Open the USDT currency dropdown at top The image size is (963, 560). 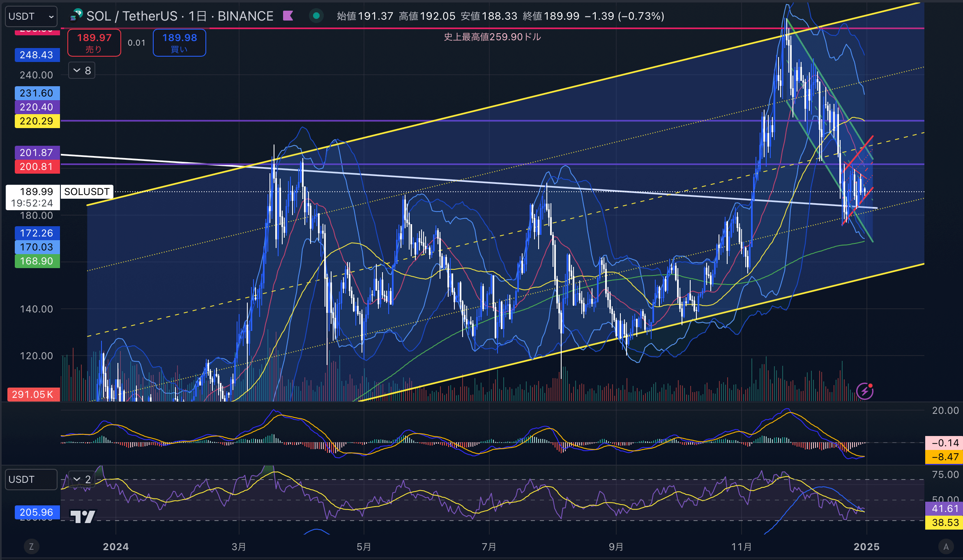[x=31, y=16]
